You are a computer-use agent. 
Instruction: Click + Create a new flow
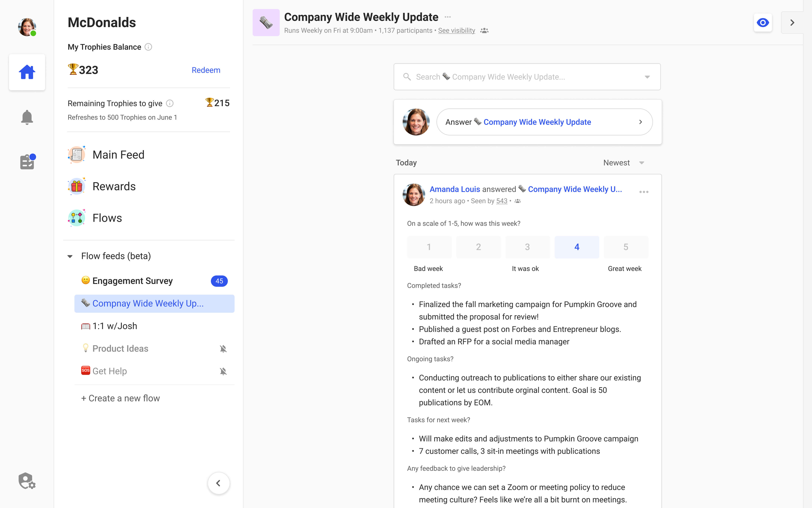point(120,398)
